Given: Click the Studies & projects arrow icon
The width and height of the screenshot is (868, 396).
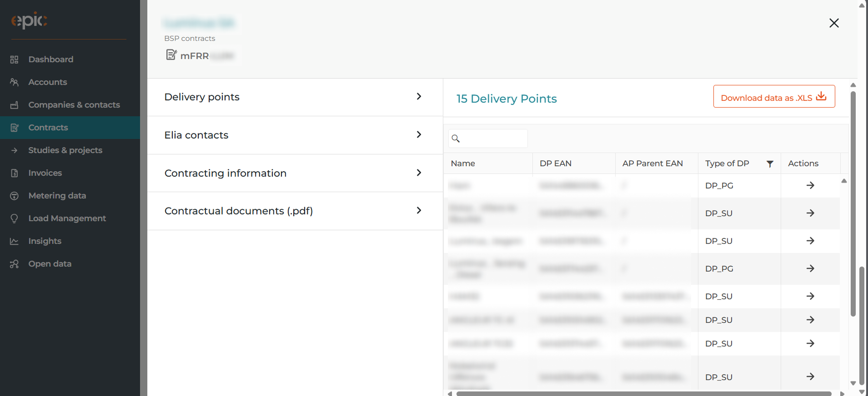Looking at the screenshot, I should click(x=15, y=150).
